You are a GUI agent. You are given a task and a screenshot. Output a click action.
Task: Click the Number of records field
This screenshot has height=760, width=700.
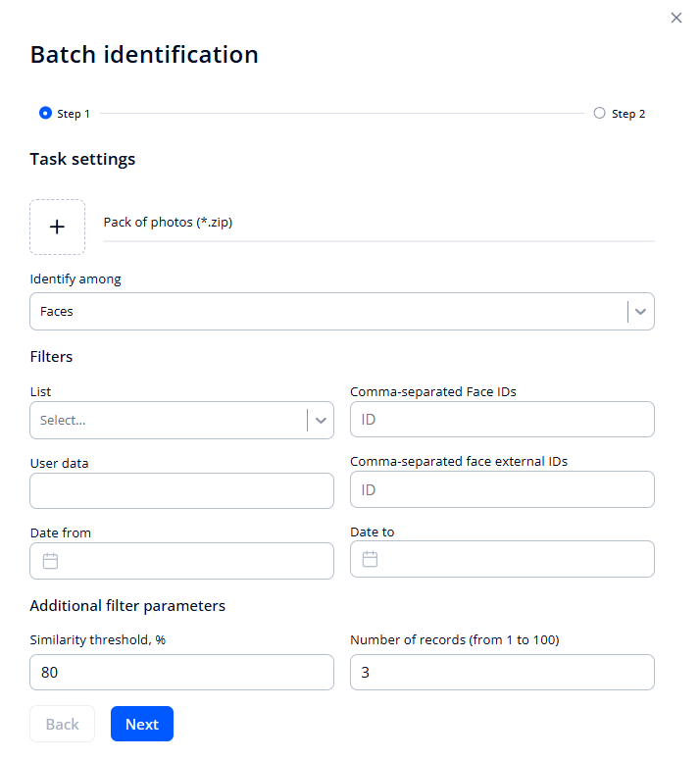tap(501, 673)
